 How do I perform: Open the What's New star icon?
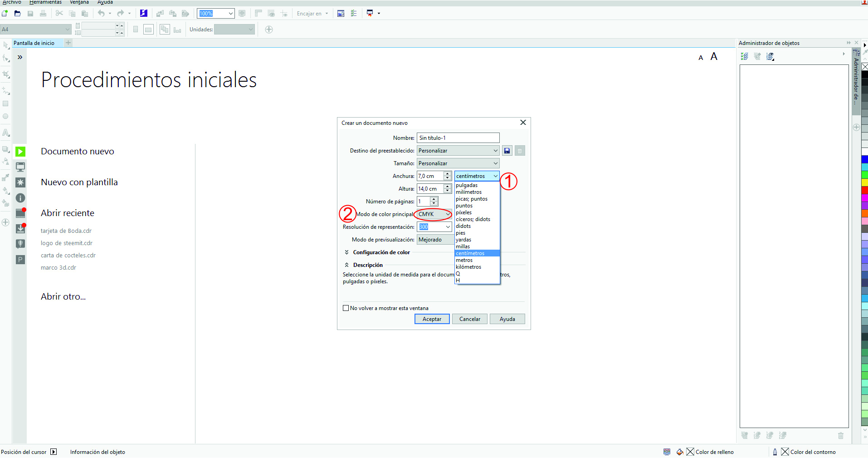[x=20, y=182]
